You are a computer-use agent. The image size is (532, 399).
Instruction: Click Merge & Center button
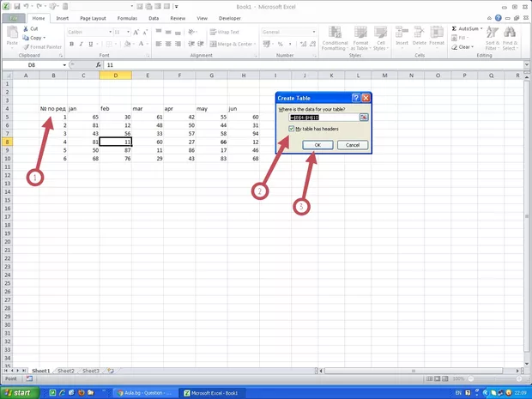[x=231, y=44]
